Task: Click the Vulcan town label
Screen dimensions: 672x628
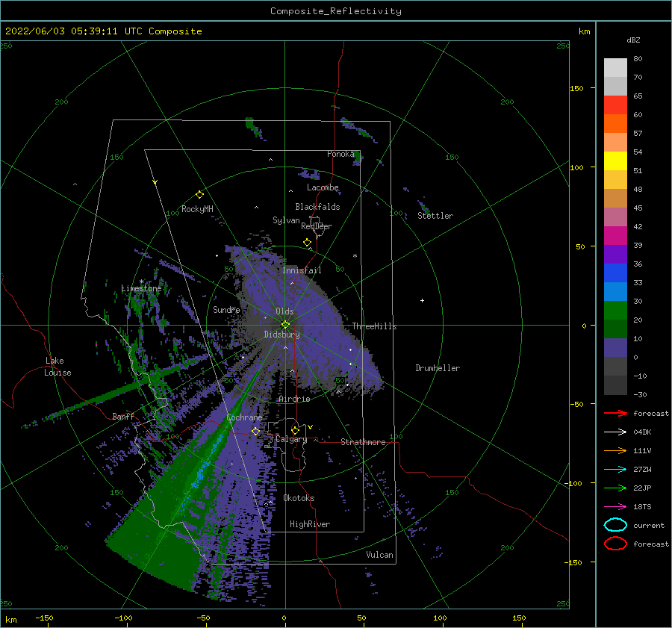Action: pos(379,555)
